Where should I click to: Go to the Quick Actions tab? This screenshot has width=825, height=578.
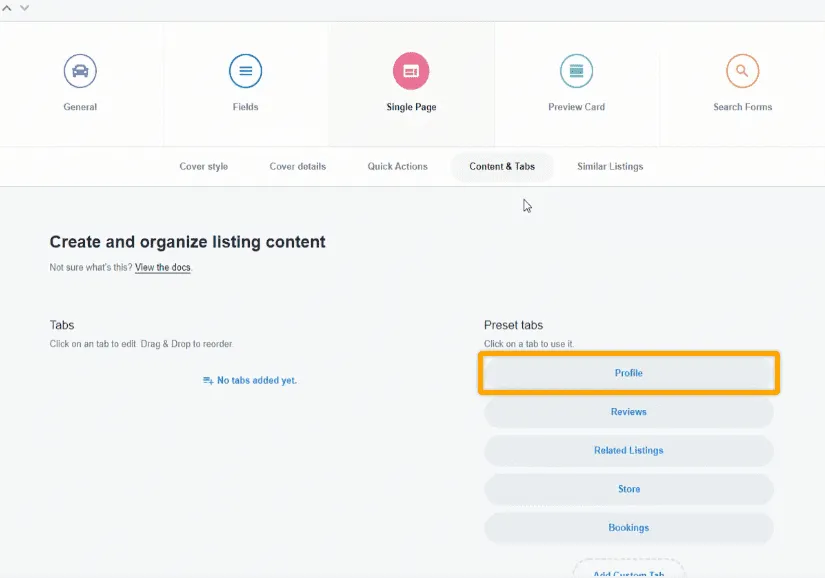tap(397, 166)
